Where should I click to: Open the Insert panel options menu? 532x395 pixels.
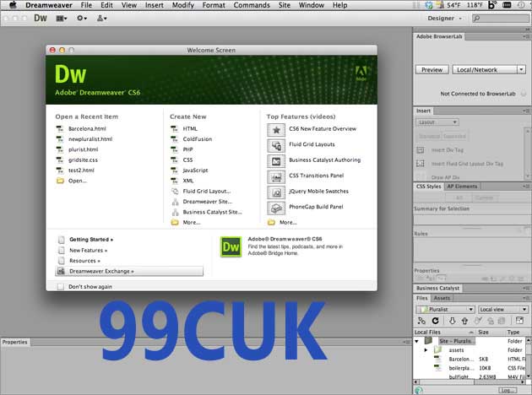point(526,111)
